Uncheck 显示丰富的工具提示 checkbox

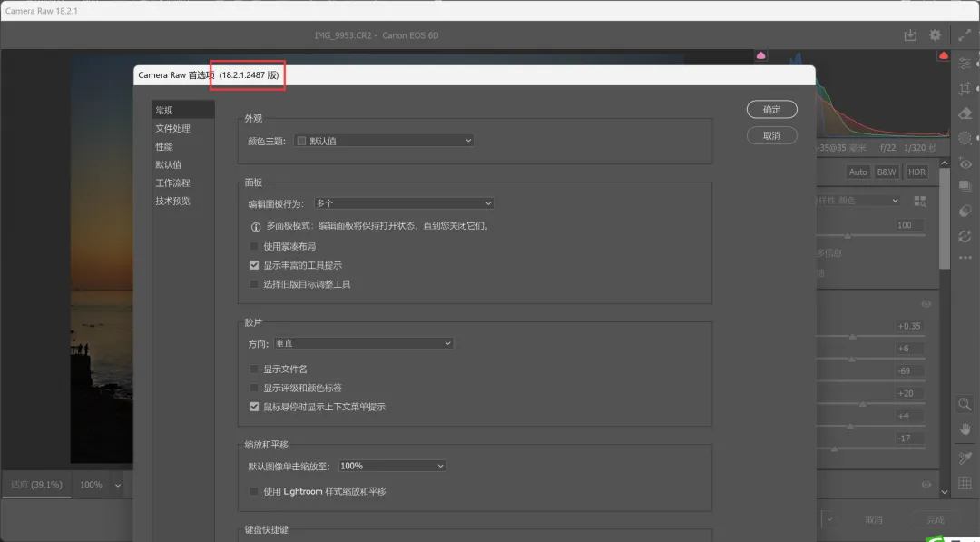254,265
